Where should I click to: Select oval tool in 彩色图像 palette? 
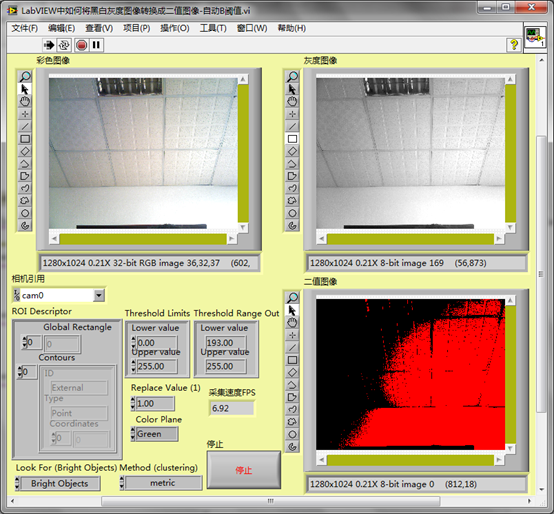pos(25,213)
